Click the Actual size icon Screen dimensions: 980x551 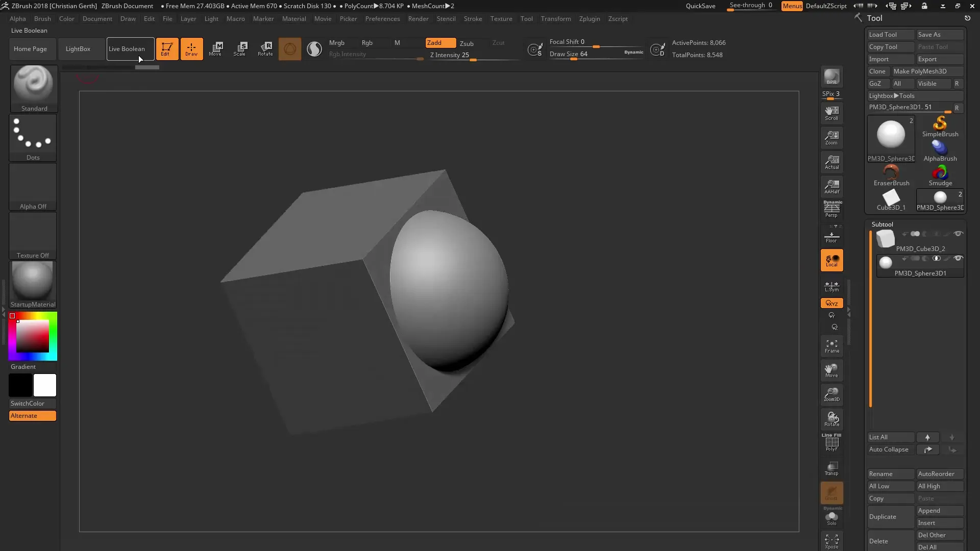pos(831,162)
